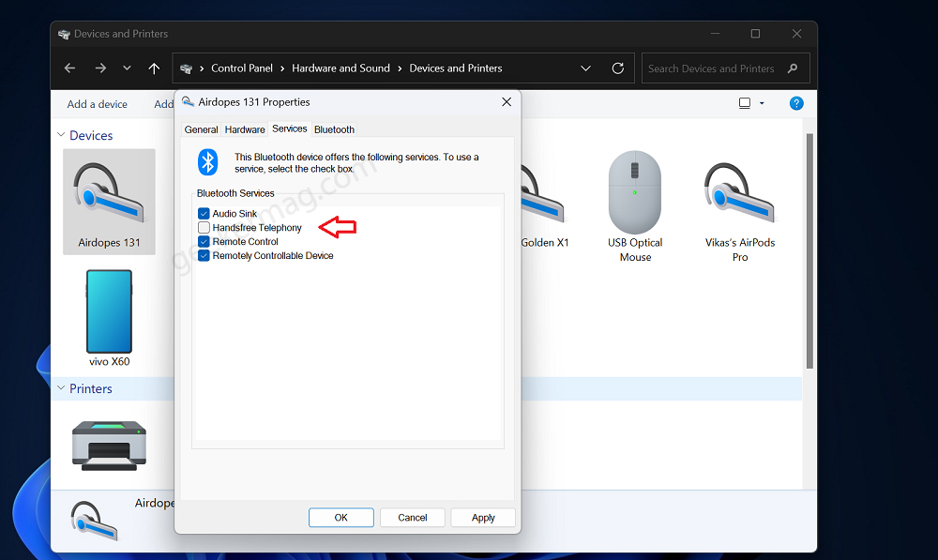Click the Devices and Printers title bar icon

coord(64,34)
